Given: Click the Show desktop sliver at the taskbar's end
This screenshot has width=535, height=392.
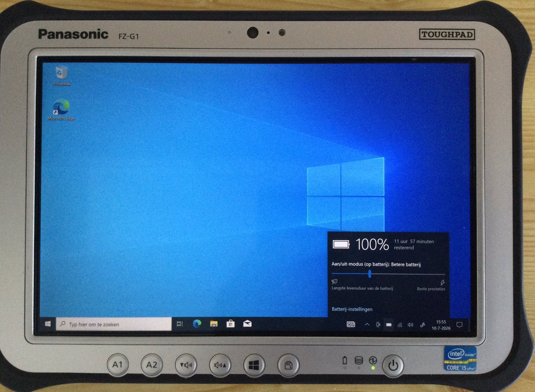Looking at the screenshot, I should pos(469,325).
